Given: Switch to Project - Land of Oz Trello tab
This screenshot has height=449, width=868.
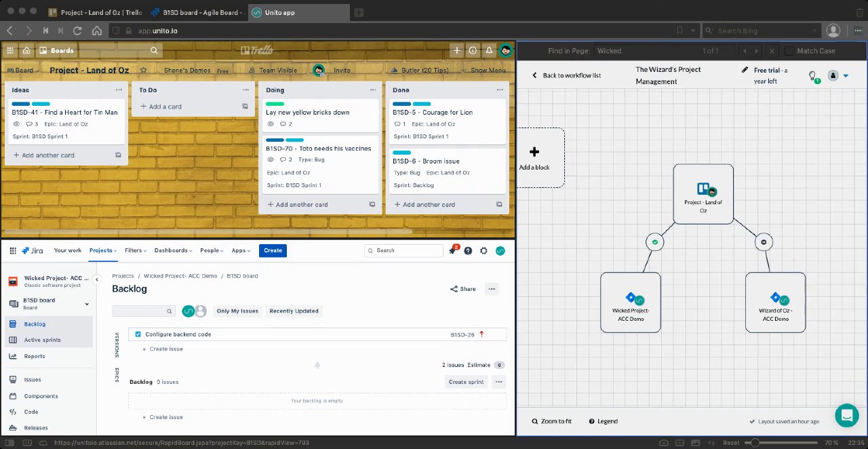Looking at the screenshot, I should [x=96, y=12].
